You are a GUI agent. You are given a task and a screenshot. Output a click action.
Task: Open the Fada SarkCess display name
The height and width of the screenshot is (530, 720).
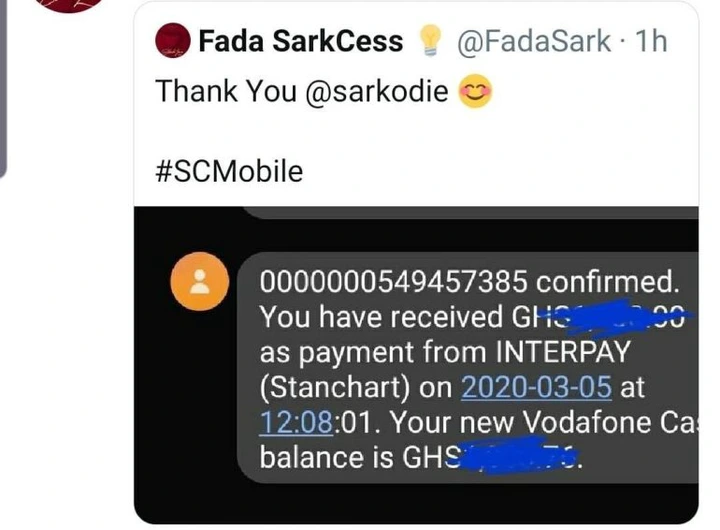tap(301, 41)
